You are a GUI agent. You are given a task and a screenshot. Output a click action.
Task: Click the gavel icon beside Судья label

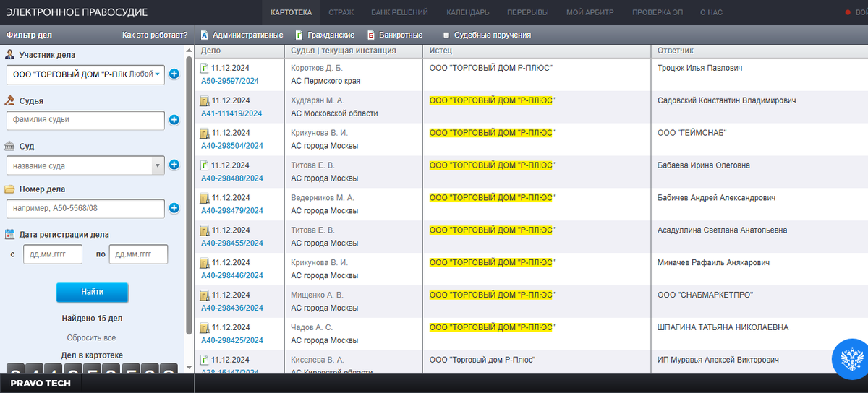[x=10, y=101]
